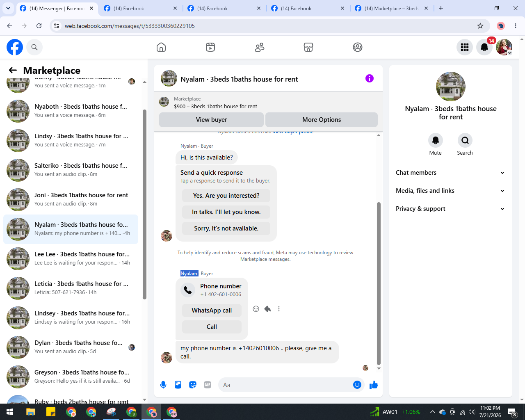Screen dimensions: 525x420
Task: Open Lee Lee conversation in chat list
Action: [x=71, y=258]
